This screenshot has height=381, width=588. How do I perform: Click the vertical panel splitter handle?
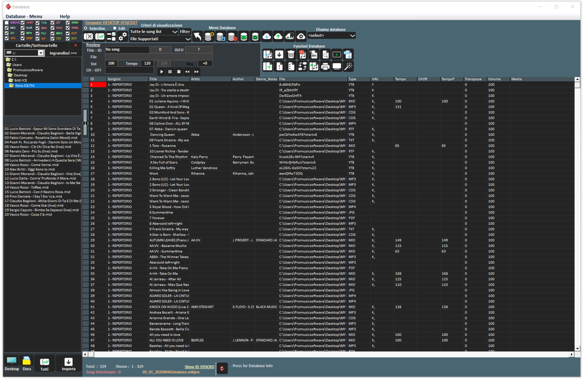pos(85,123)
